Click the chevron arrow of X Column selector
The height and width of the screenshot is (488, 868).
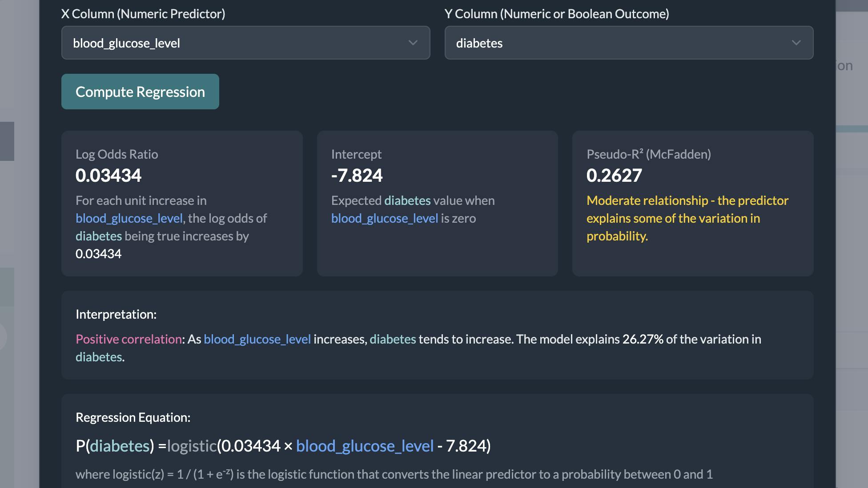(x=413, y=43)
